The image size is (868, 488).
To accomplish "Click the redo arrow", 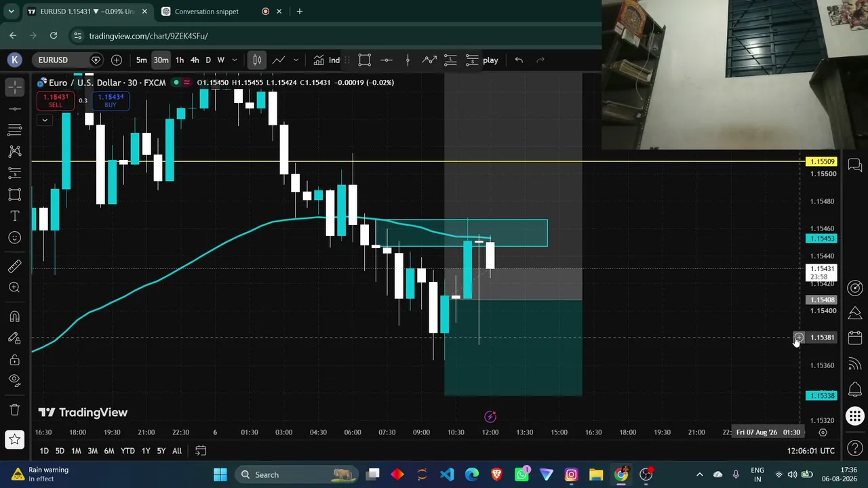I will pyautogui.click(x=540, y=60).
